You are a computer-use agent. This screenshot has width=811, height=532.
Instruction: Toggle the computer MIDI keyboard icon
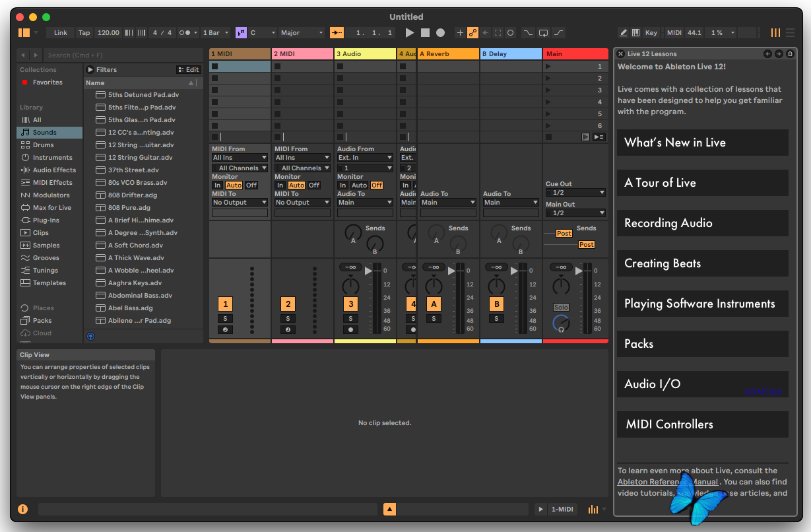coord(636,32)
